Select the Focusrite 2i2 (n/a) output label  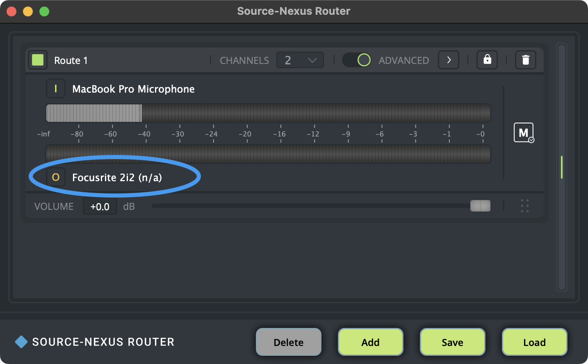pos(117,177)
